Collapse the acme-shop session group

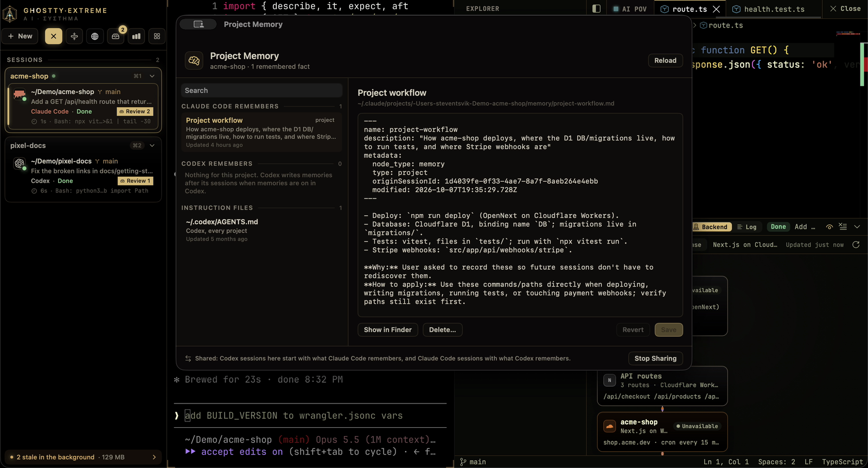152,76
